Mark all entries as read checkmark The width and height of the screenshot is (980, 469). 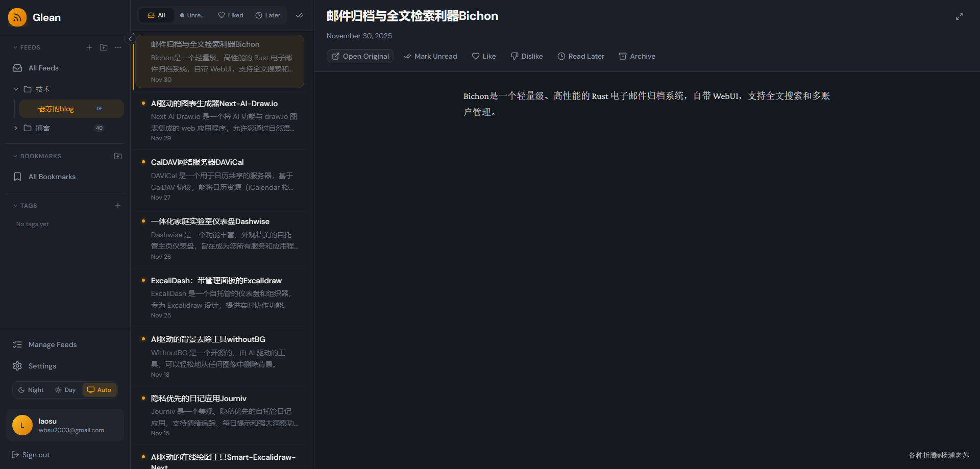click(300, 15)
